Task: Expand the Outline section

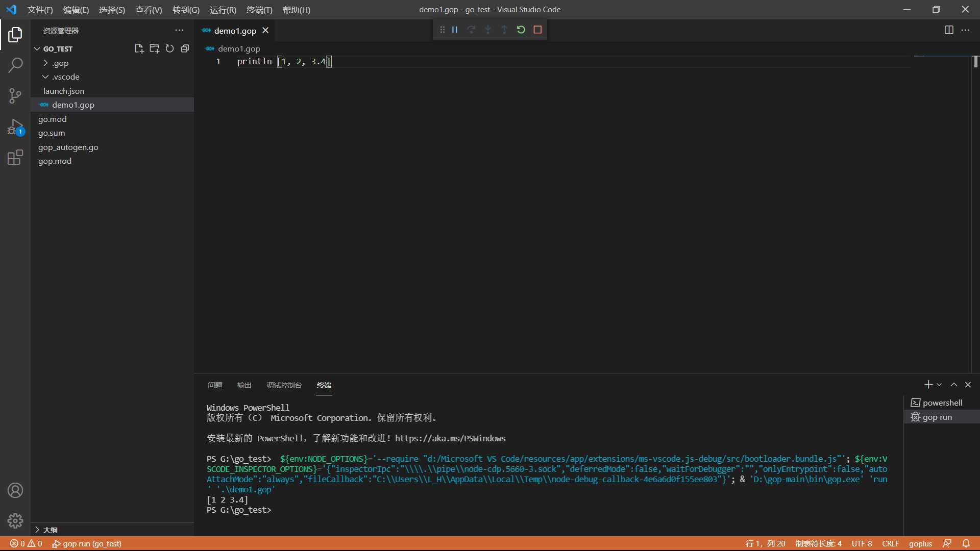Action: pos(112,530)
